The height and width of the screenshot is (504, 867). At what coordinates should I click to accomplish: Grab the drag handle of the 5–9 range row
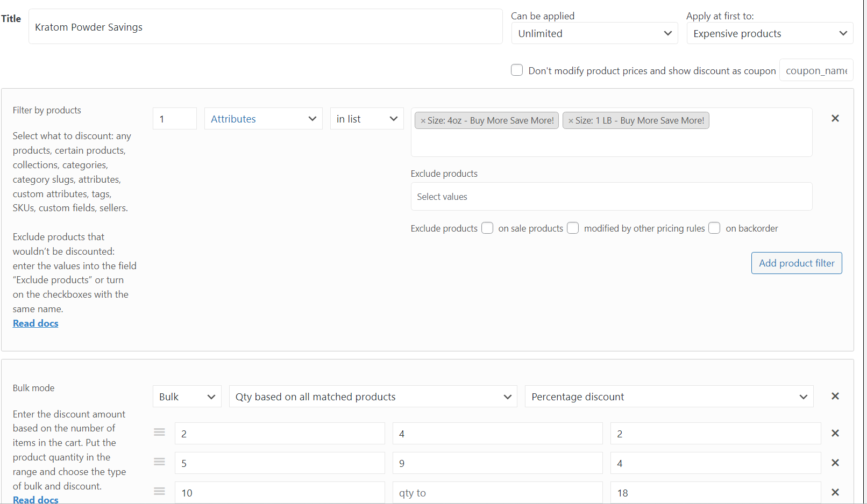click(159, 462)
